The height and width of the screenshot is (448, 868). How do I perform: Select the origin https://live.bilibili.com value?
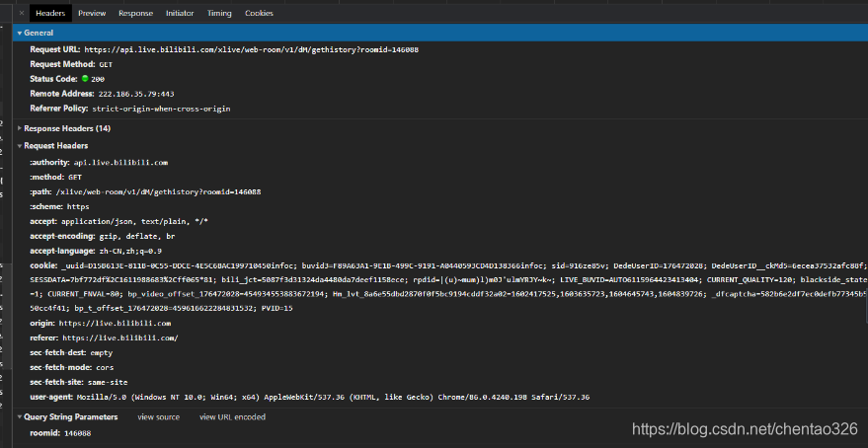115,323
